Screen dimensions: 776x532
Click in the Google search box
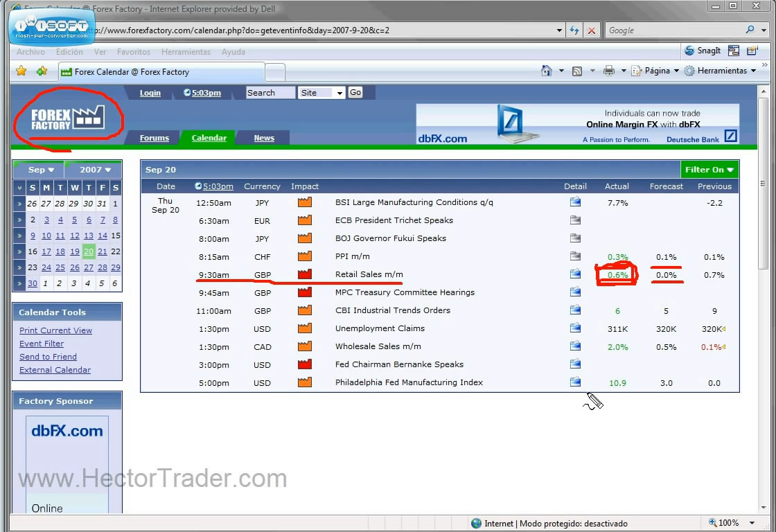[675, 30]
